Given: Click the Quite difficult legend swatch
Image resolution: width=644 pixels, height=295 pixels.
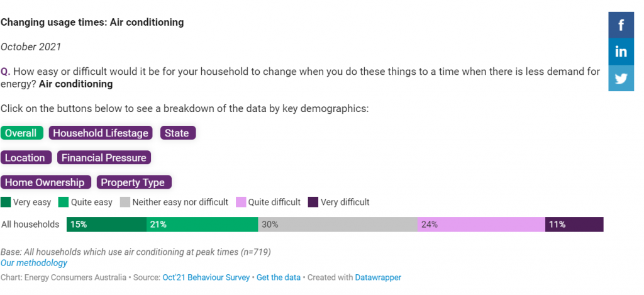Looking at the screenshot, I should (x=241, y=202).
